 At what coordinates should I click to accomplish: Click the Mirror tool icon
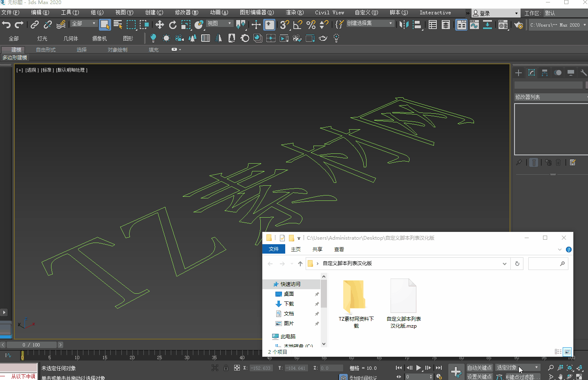click(404, 25)
